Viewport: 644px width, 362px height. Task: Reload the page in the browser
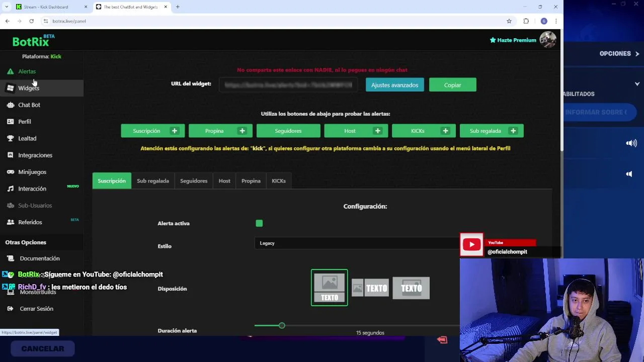point(31,21)
